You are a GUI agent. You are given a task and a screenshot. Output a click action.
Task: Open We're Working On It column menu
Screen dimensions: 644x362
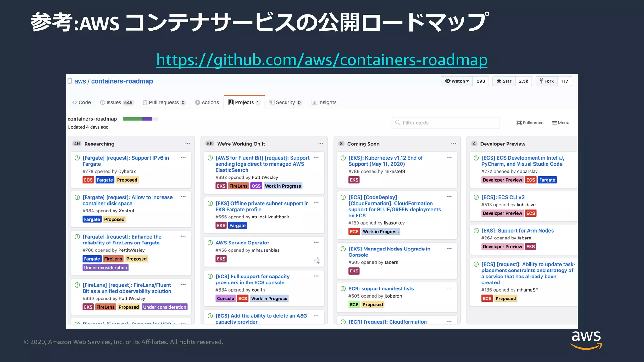tap(320, 144)
